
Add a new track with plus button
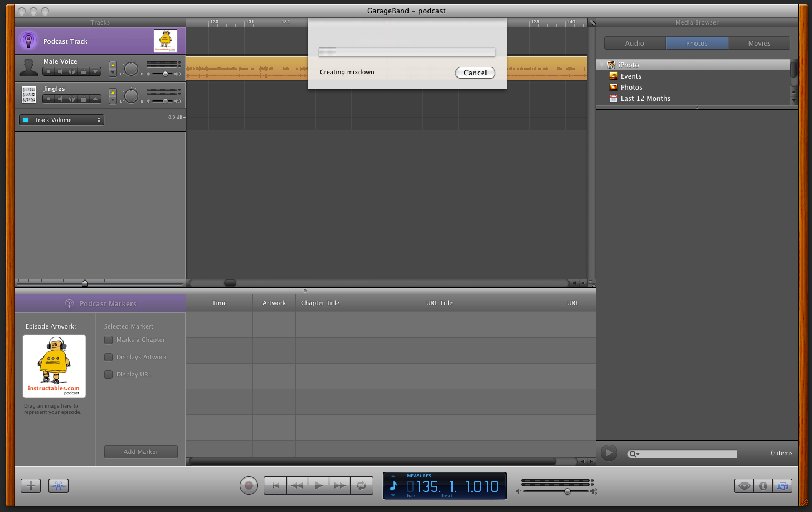click(x=31, y=486)
